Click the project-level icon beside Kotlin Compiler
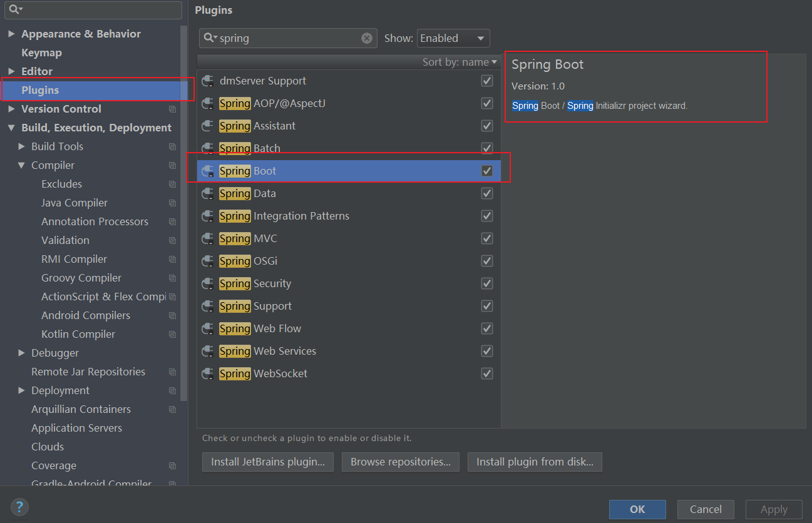 click(x=172, y=334)
